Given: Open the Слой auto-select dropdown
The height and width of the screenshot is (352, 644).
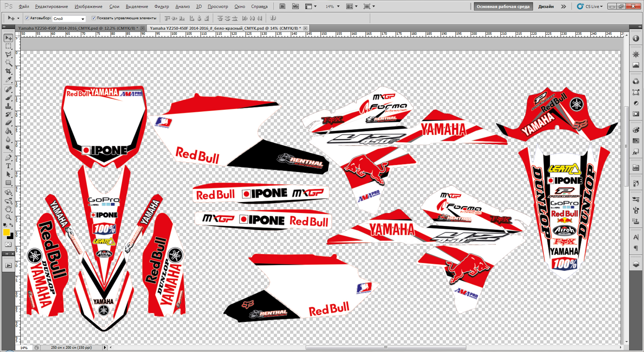Looking at the screenshot, I should coord(69,19).
